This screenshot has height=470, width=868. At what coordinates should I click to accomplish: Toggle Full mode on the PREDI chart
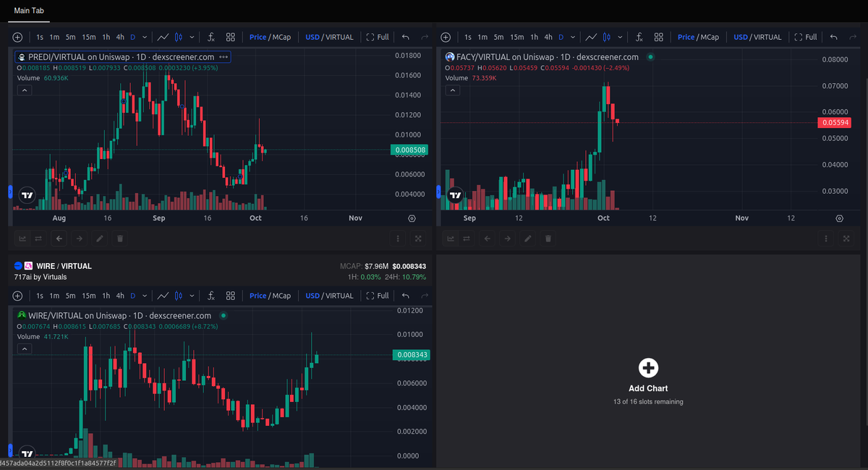tap(378, 37)
